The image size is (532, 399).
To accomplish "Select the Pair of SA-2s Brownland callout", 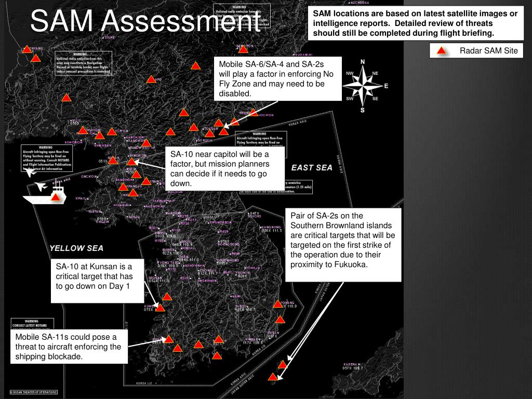I will [x=344, y=244].
